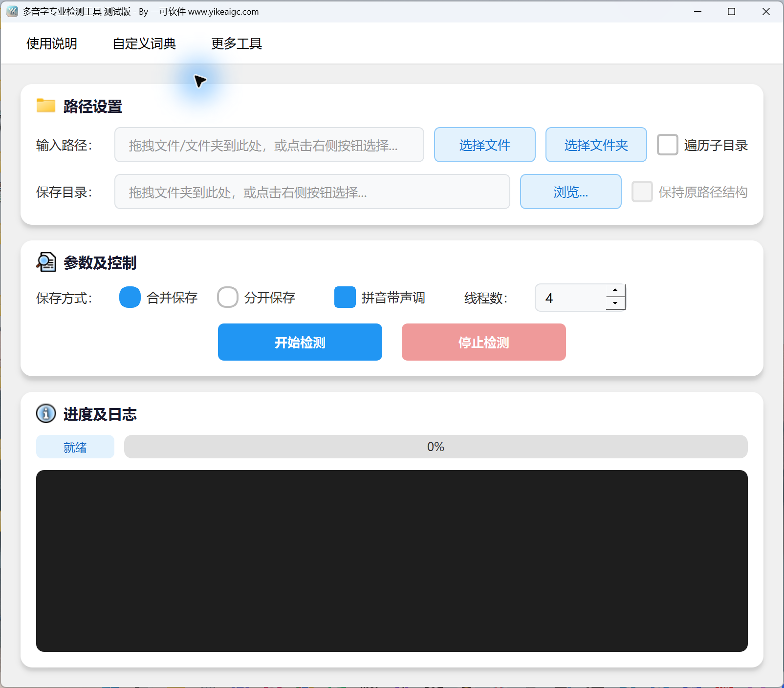
Task: Click the document search icon beside 参数及控制
Action: tap(46, 262)
